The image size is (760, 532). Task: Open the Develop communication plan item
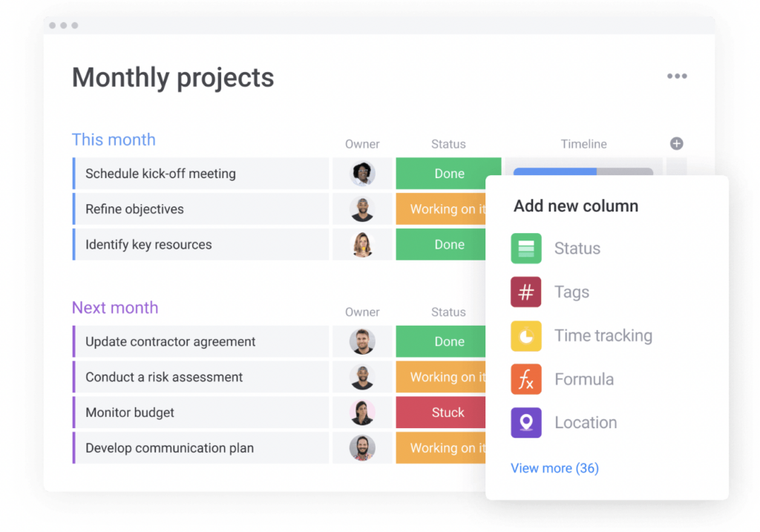tap(169, 448)
